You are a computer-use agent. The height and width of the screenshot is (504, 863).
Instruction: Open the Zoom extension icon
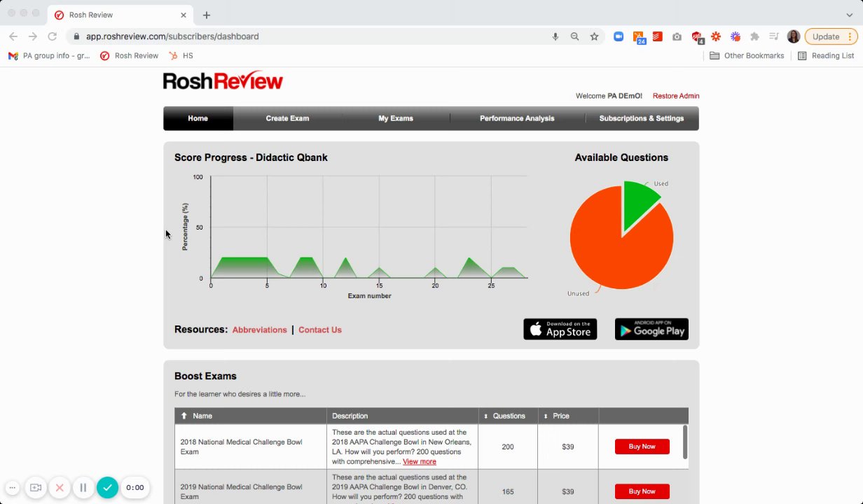(619, 36)
